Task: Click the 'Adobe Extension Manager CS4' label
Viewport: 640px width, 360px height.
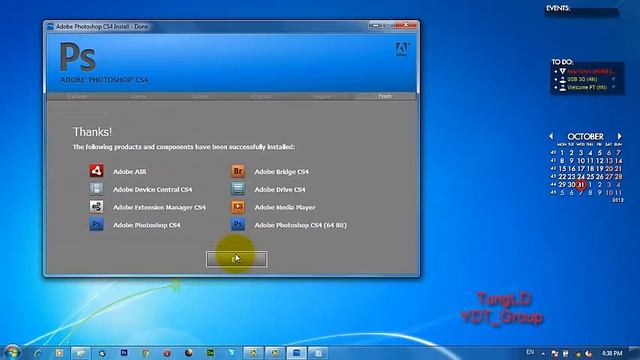Action: pyautogui.click(x=159, y=207)
